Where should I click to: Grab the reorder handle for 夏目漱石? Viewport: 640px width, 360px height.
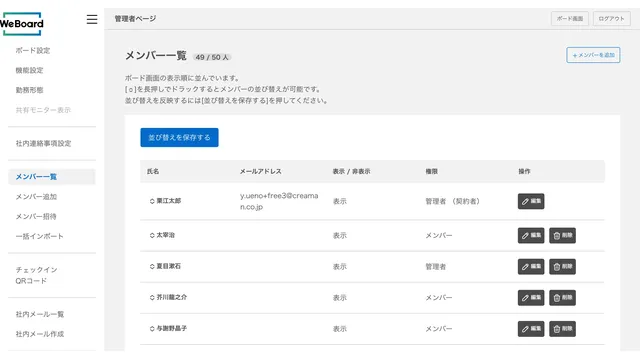point(152,267)
